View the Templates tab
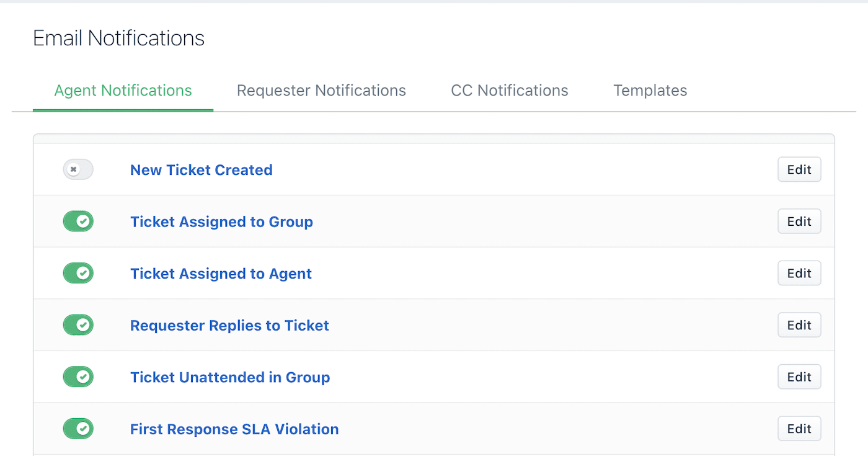Screen dimensions: 868x456 click(x=650, y=90)
